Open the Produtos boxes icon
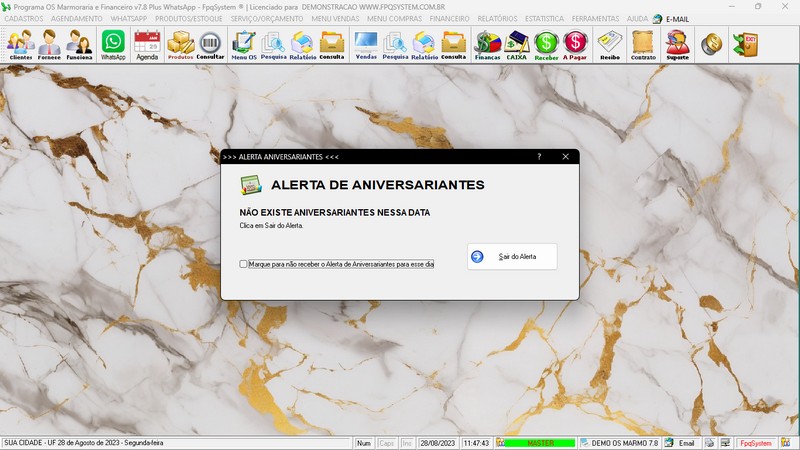 181,45
